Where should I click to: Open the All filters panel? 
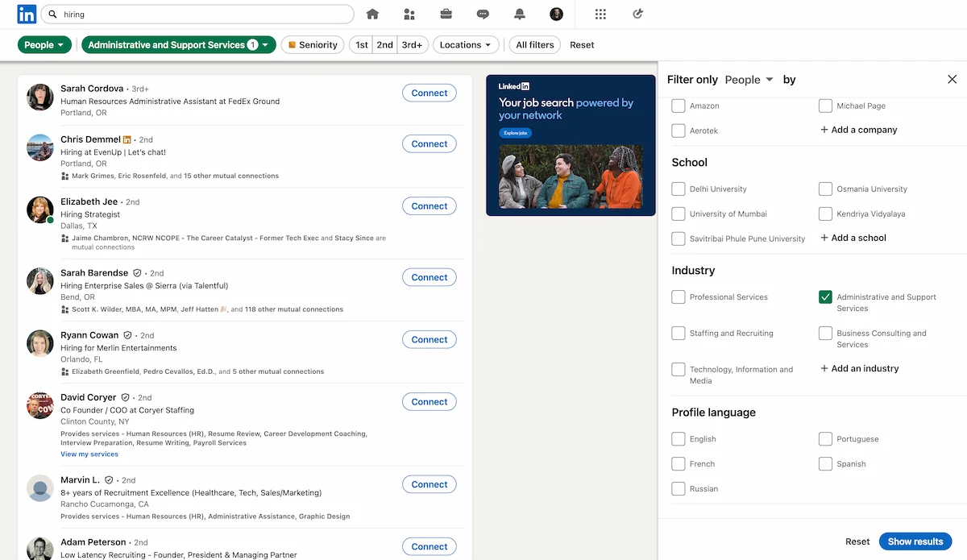(534, 44)
